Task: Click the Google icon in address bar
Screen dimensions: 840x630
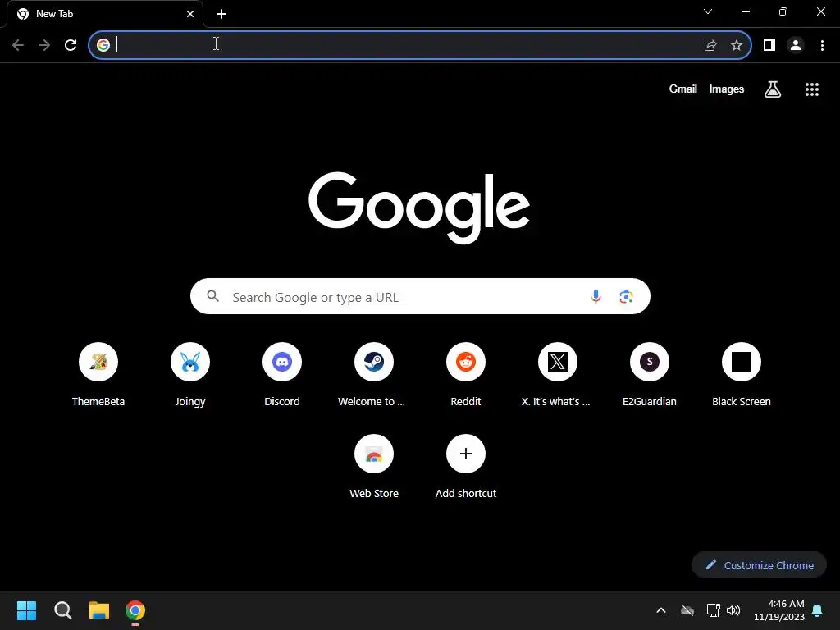Action: tap(103, 45)
